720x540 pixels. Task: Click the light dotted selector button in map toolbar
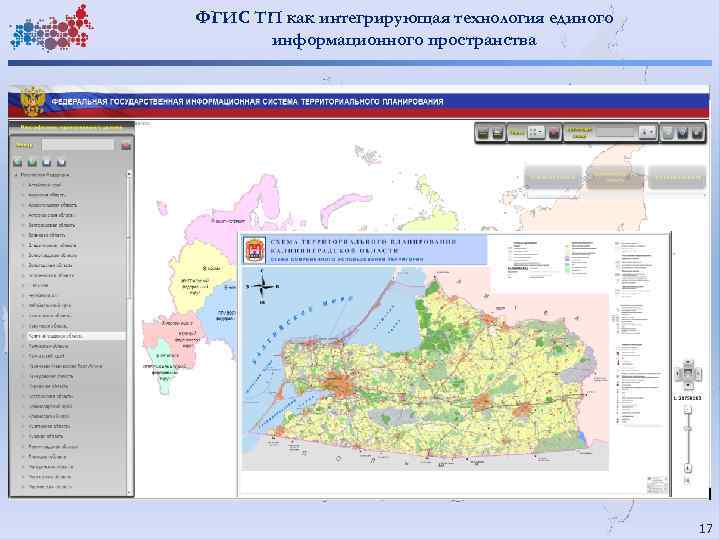536,133
